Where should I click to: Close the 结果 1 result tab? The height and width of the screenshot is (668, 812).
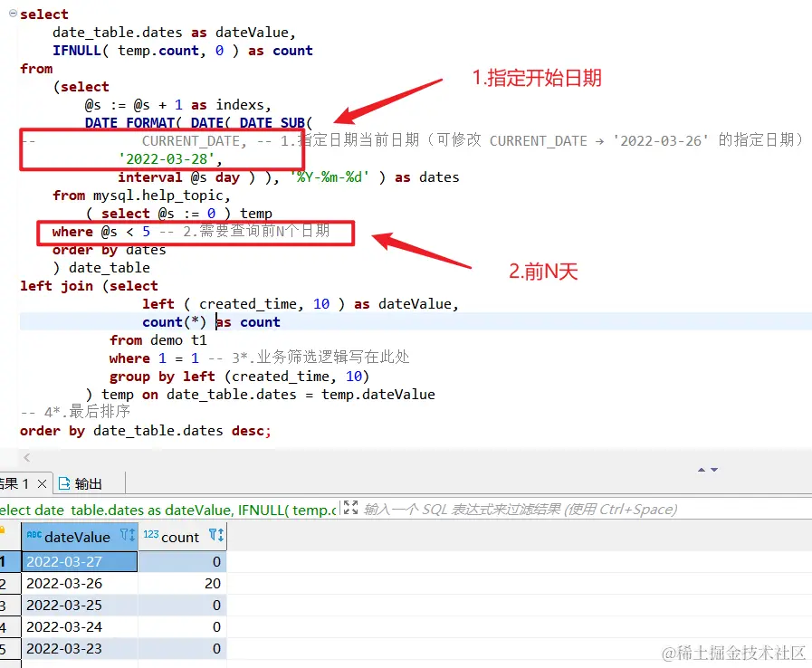coord(42,483)
